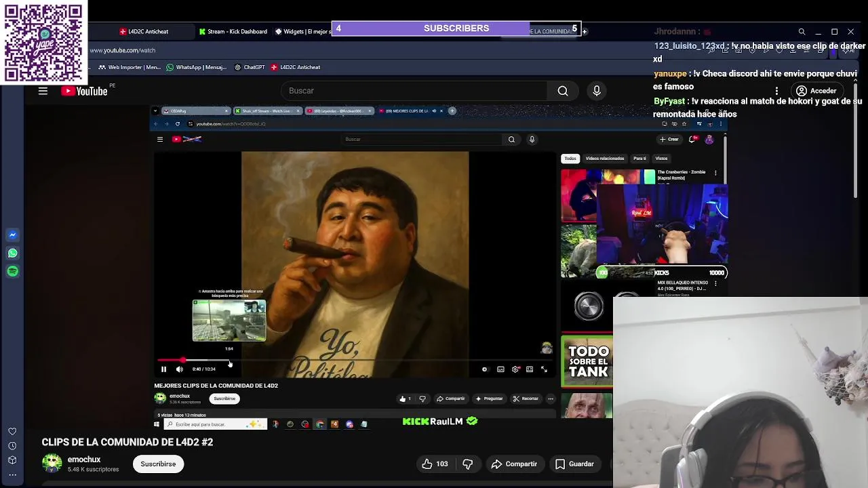Open the ChatGPT bookmark
Image resolution: width=868 pixels, height=488 pixels.
(250, 67)
